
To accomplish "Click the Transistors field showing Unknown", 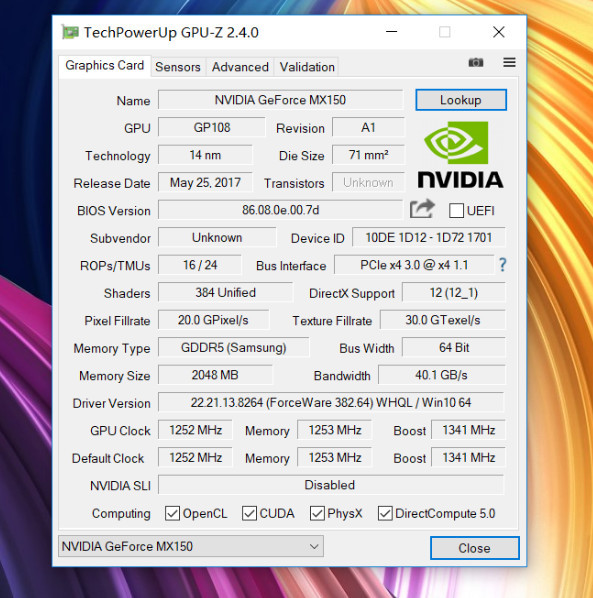I will pos(368,182).
